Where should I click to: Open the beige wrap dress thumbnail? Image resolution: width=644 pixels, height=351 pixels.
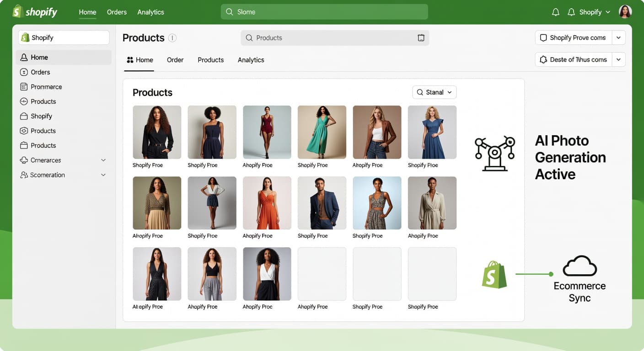tap(432, 203)
